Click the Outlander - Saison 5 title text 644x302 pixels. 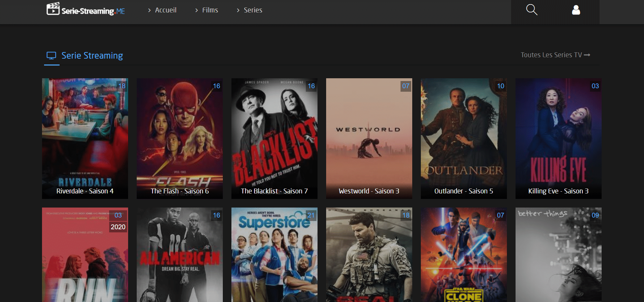(x=464, y=191)
